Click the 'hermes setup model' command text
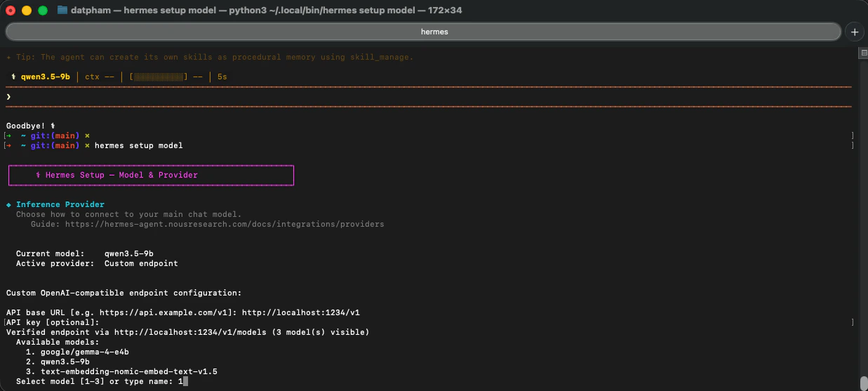Screen dimensions: 868x391 click(x=138, y=145)
